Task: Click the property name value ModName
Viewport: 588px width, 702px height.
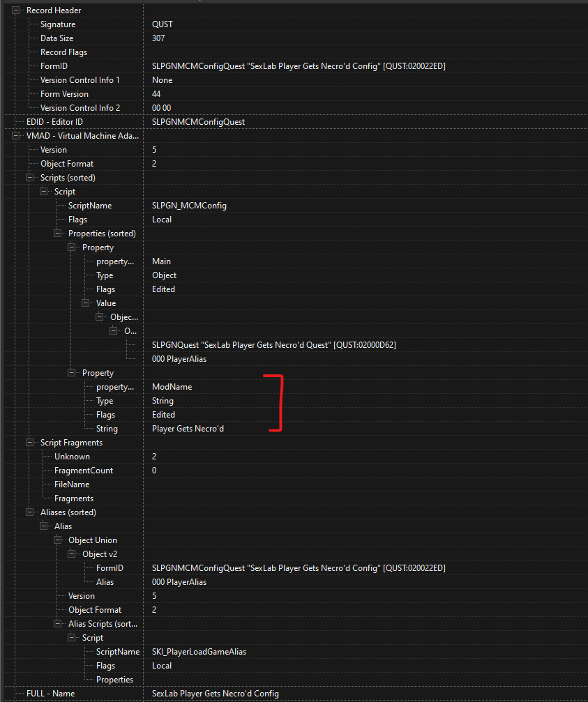Action: point(172,387)
